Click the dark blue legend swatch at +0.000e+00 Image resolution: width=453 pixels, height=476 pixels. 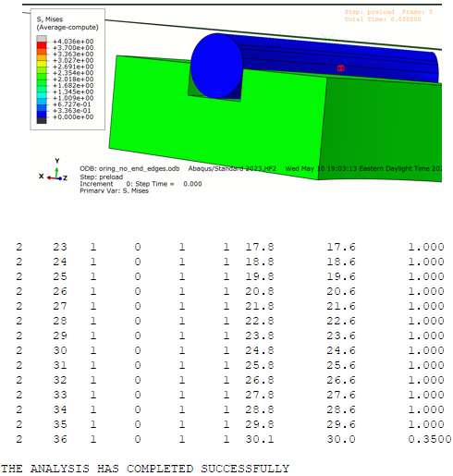pos(42,114)
